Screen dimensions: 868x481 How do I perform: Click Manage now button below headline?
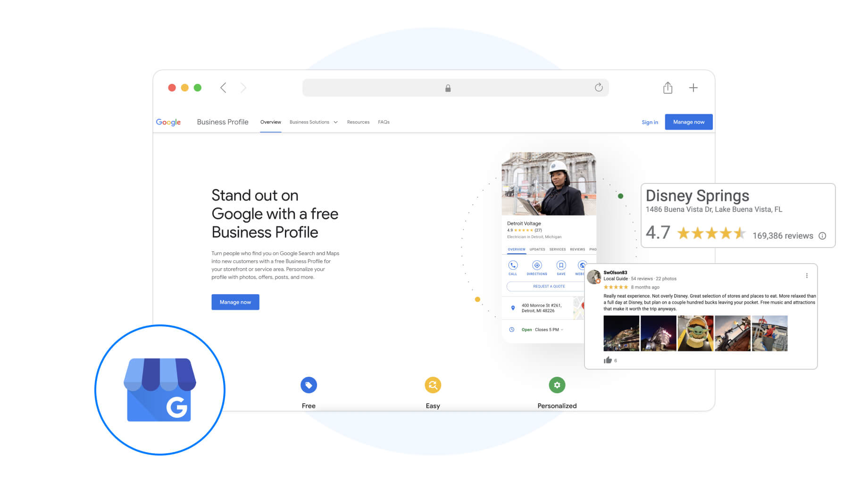click(235, 302)
